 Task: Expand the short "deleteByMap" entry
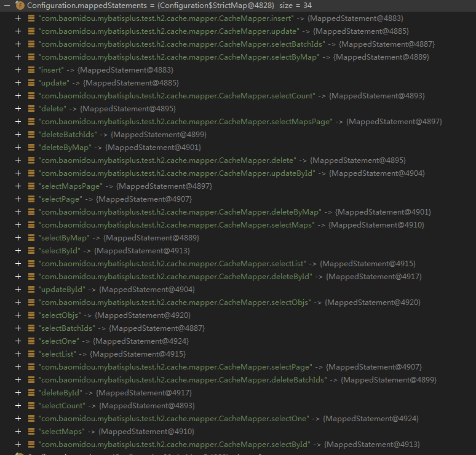(18, 148)
